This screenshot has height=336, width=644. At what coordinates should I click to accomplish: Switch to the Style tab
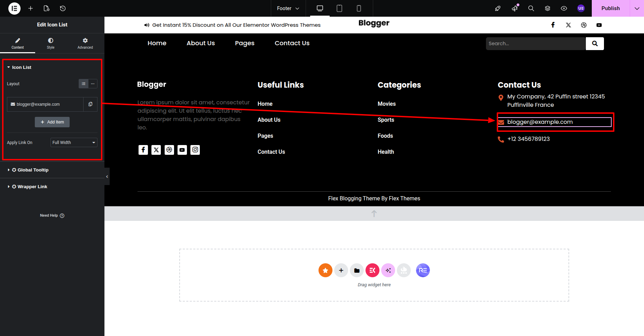tap(50, 43)
